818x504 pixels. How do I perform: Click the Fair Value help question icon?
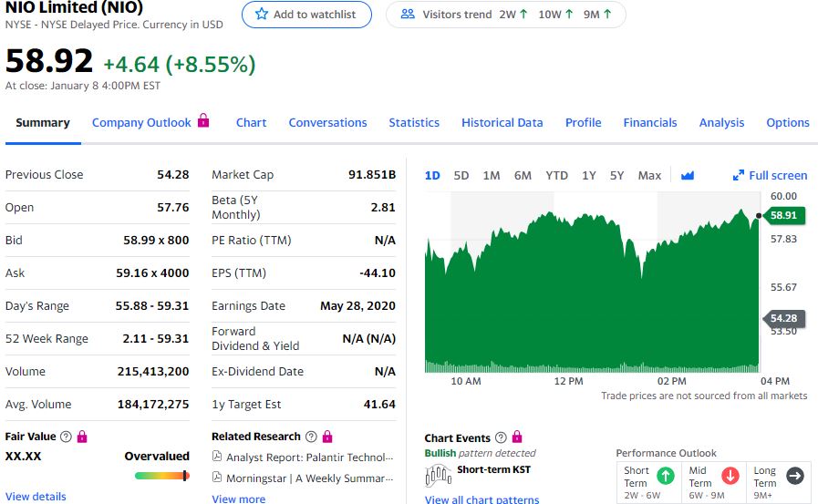click(x=66, y=437)
